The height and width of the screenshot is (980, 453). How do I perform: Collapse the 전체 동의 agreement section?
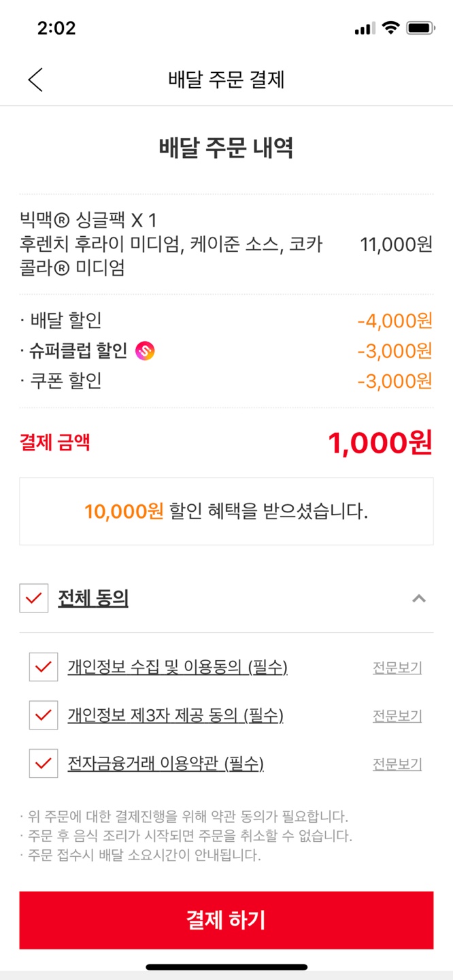[419, 599]
